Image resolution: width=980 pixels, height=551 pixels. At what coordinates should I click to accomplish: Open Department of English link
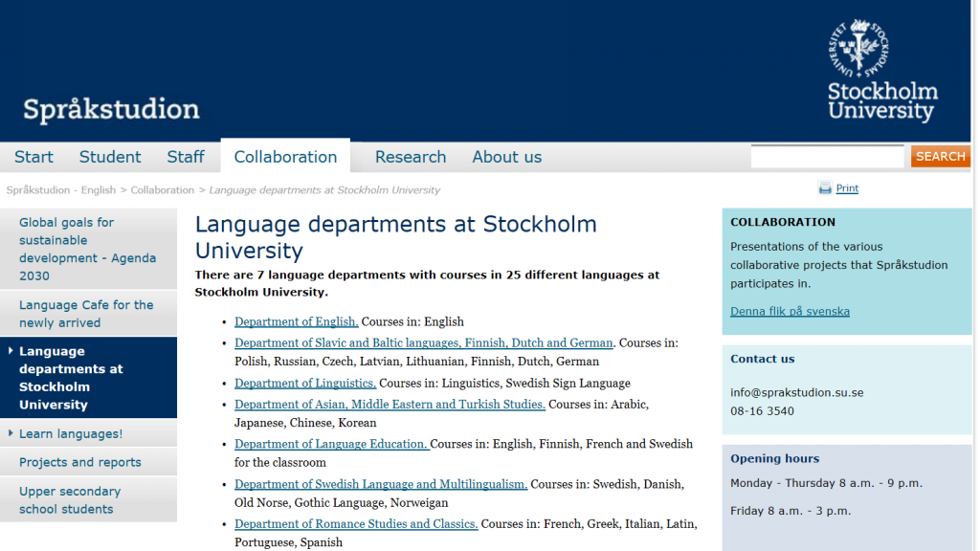tap(297, 321)
